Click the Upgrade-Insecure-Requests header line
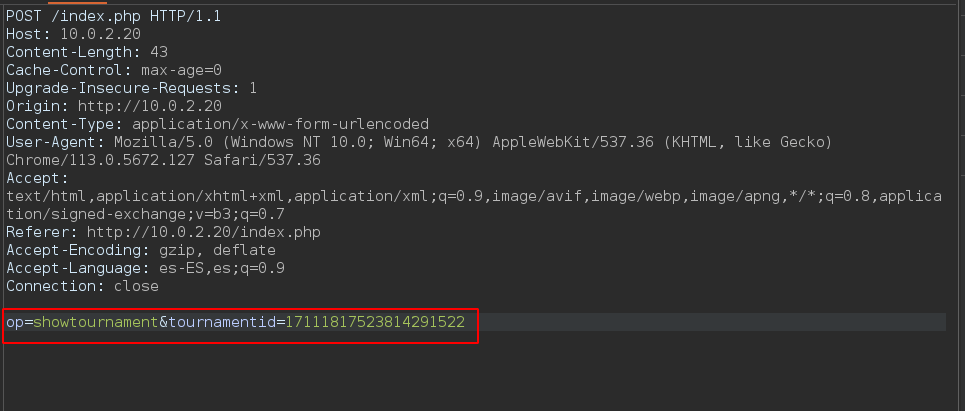Screen dimensions: 965x411 pyautogui.click(x=132, y=88)
